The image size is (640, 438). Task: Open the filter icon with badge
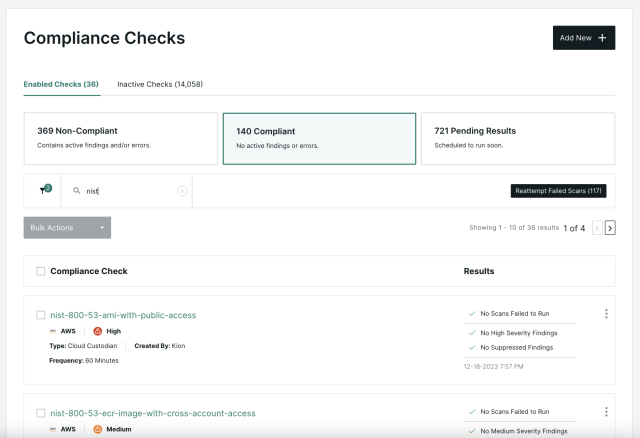(x=44, y=190)
